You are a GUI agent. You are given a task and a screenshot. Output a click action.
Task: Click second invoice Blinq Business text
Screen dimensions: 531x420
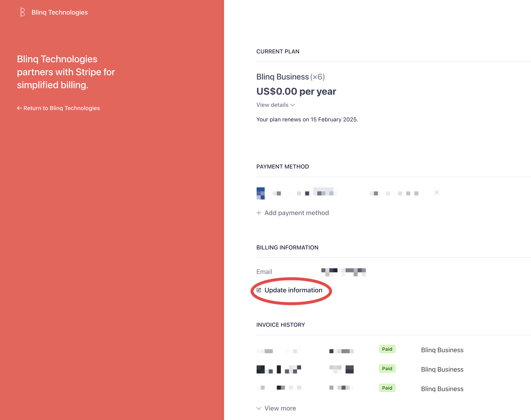click(442, 369)
